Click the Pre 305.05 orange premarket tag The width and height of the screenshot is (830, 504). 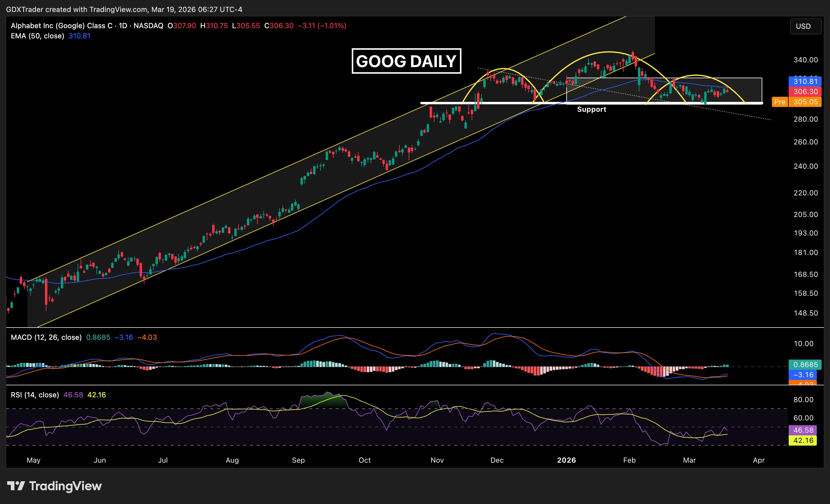click(797, 102)
